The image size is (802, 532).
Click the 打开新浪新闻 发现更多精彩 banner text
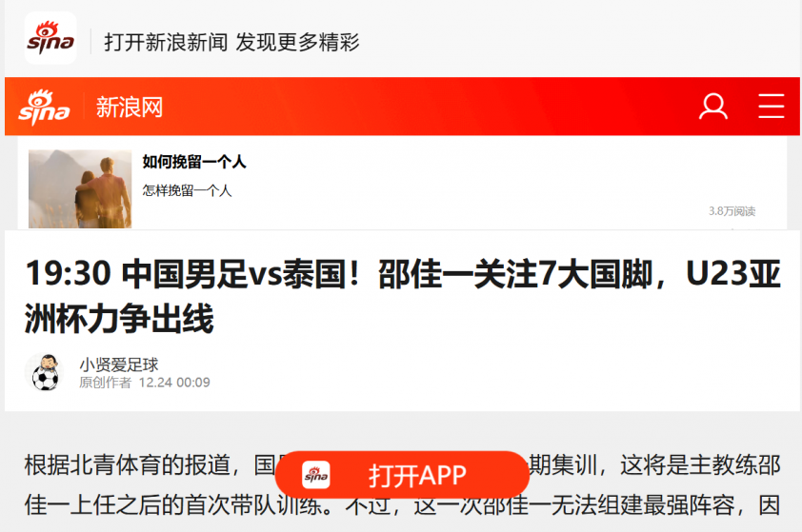click(231, 42)
